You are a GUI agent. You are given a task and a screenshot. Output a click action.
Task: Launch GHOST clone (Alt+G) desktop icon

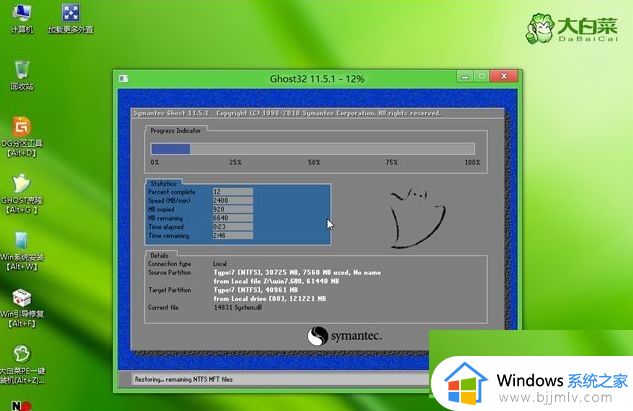(x=22, y=194)
